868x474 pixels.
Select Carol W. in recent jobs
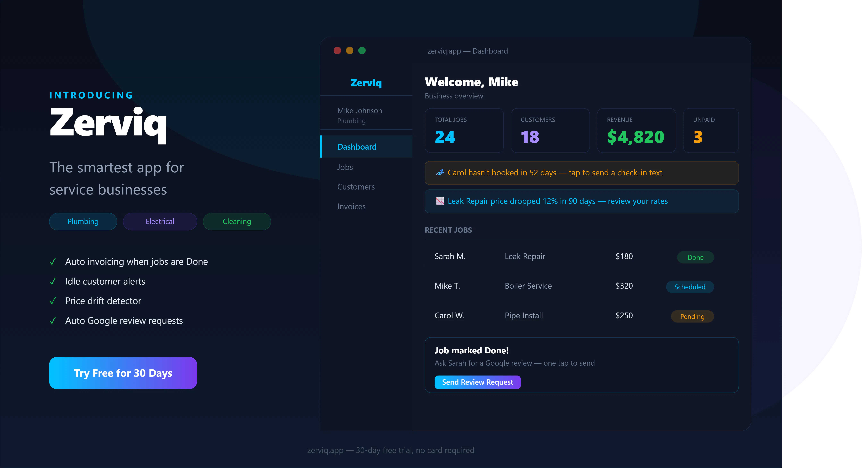pos(449,316)
